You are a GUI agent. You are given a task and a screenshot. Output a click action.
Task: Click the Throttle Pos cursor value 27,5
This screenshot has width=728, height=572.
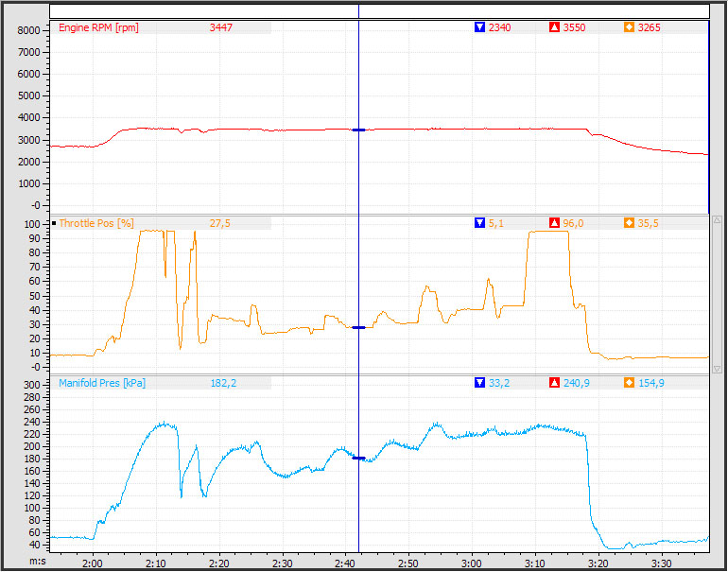(x=219, y=223)
